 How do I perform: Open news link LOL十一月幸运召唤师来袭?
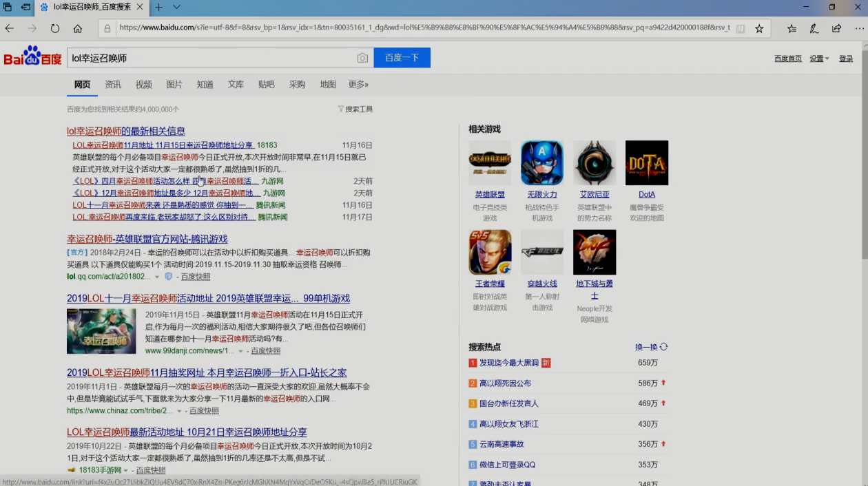(x=163, y=205)
